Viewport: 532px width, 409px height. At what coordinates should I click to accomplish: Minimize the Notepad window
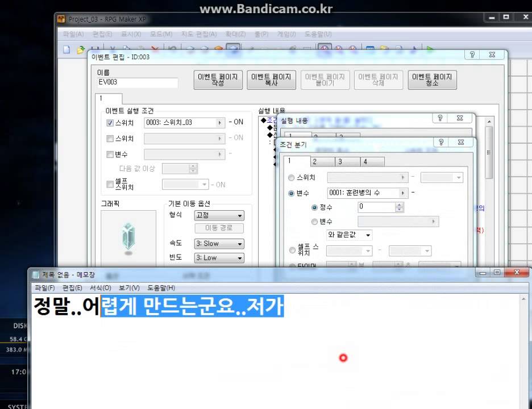click(x=483, y=273)
